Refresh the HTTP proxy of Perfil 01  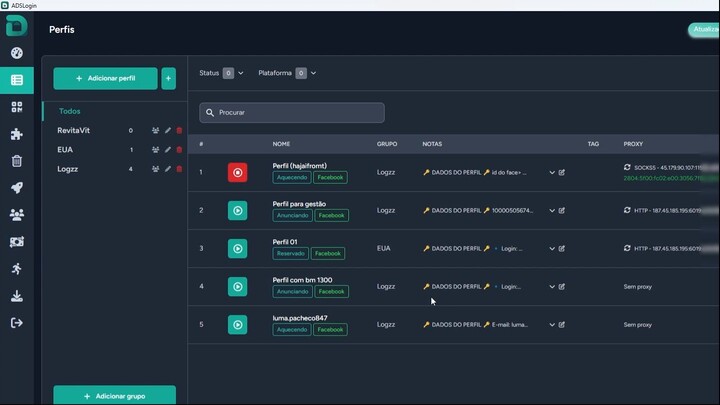tap(627, 248)
